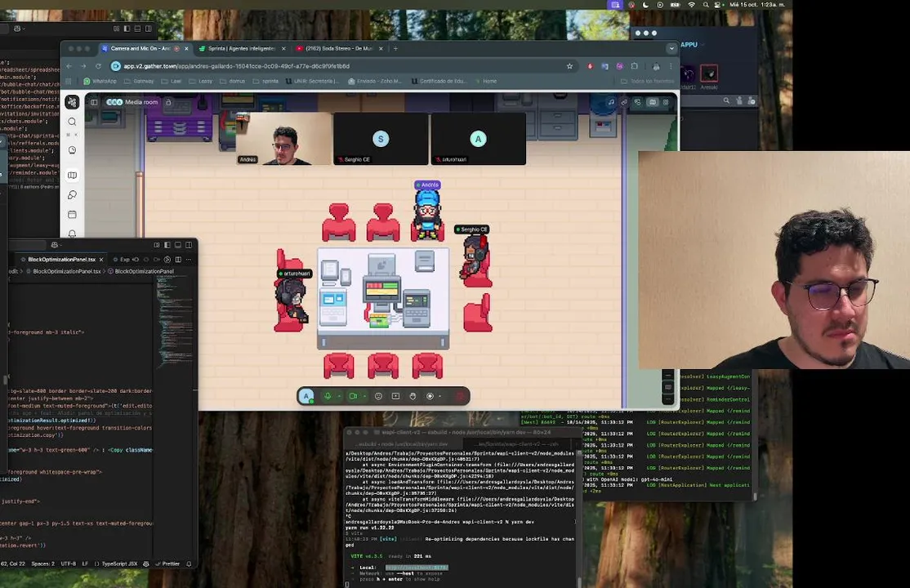Expand camera options arrow in Gather
Viewport: 910px width, 588px height.
364,396
